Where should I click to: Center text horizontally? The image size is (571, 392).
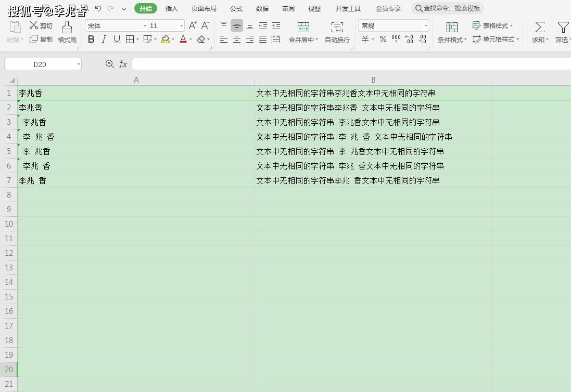click(x=237, y=40)
